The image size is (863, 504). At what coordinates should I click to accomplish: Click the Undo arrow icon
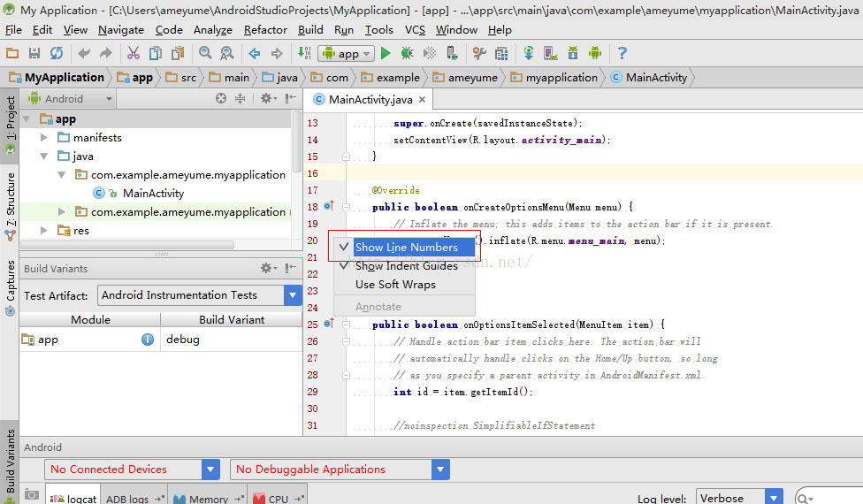click(x=84, y=53)
